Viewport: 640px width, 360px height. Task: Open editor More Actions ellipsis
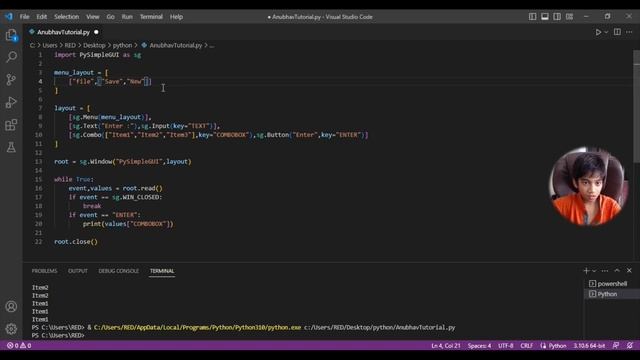point(629,32)
